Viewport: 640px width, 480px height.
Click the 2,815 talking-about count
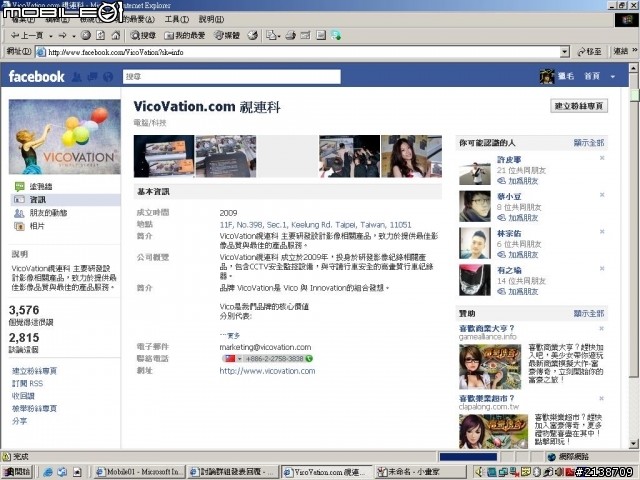[x=24, y=338]
